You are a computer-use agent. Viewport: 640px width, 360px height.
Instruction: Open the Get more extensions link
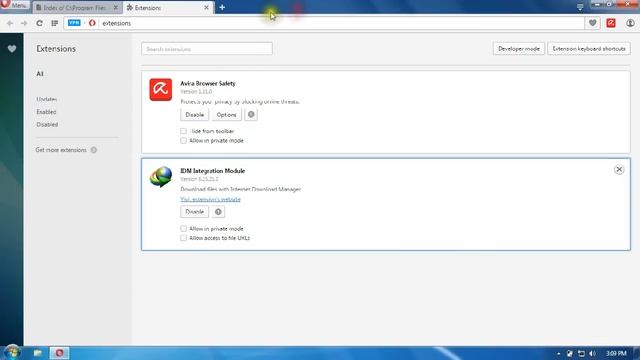pos(61,150)
